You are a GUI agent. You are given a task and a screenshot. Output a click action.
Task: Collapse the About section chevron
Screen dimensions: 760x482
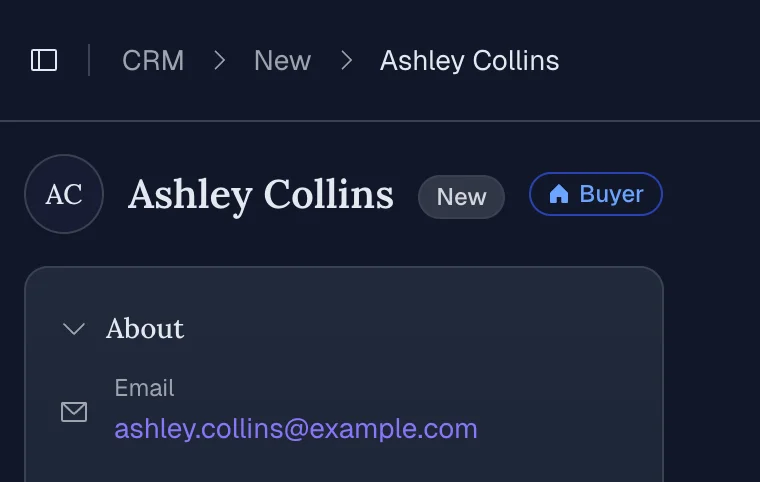tap(74, 329)
